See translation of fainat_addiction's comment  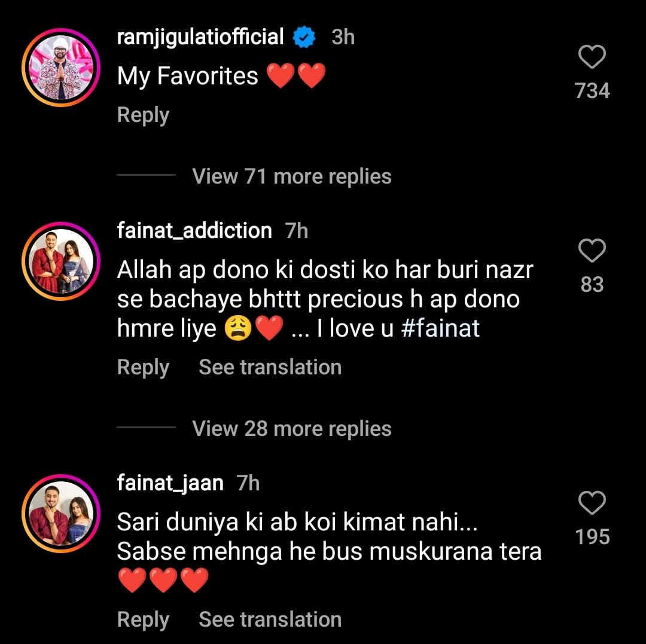click(x=270, y=367)
